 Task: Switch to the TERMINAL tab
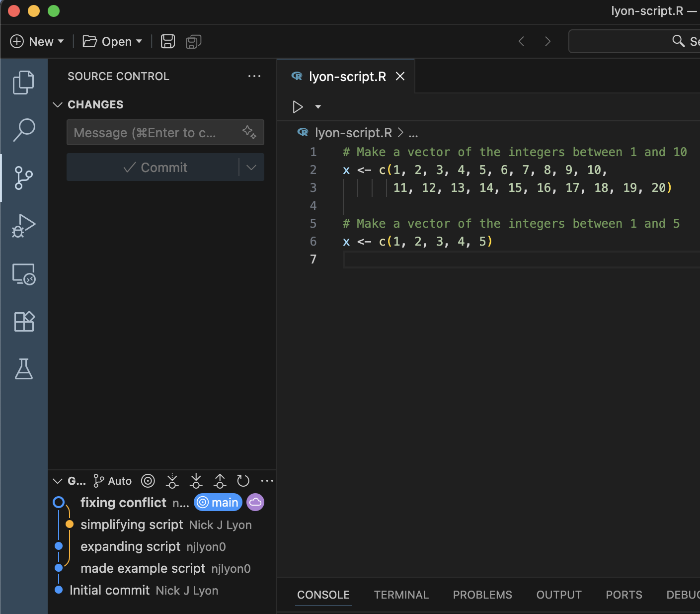(401, 595)
